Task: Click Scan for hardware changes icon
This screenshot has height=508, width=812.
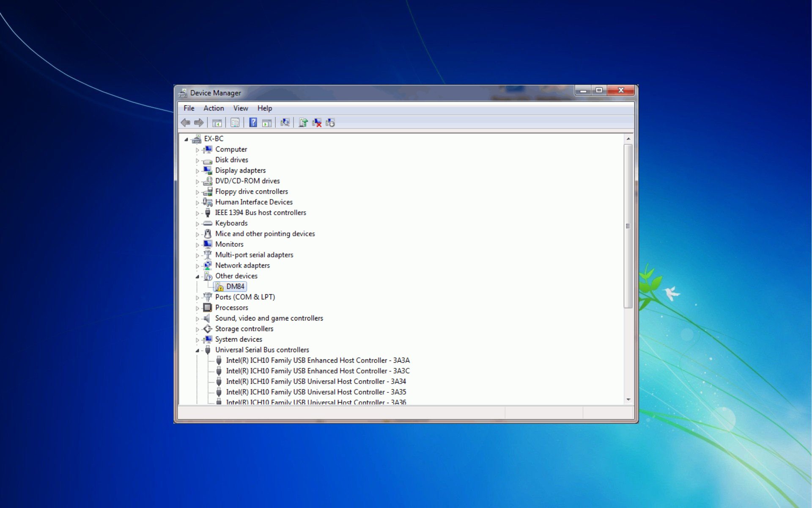Action: (285, 123)
